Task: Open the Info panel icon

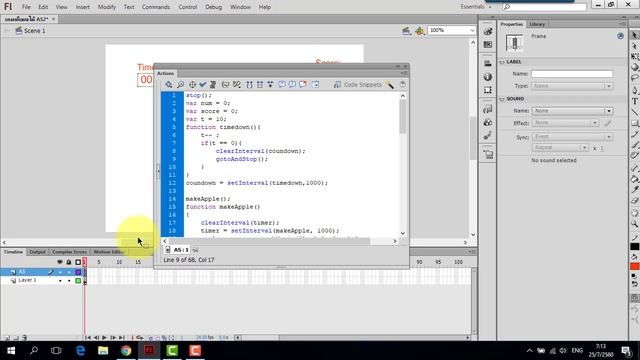Action: 488,77
